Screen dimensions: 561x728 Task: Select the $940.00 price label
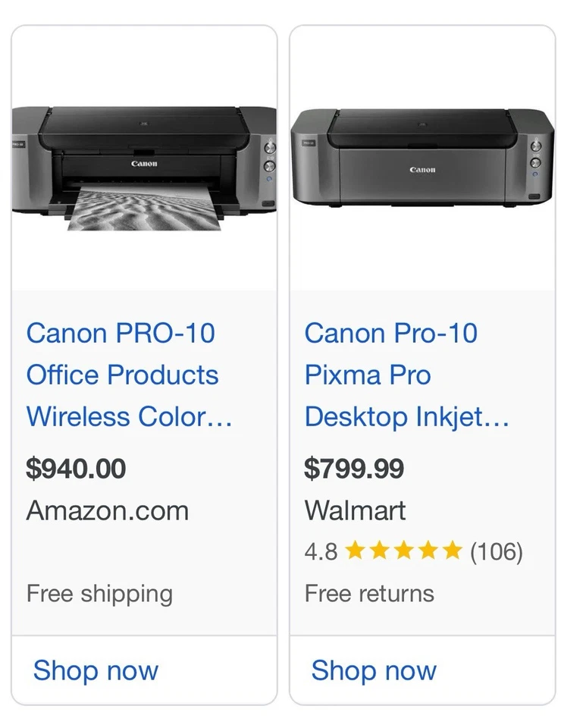tap(75, 469)
